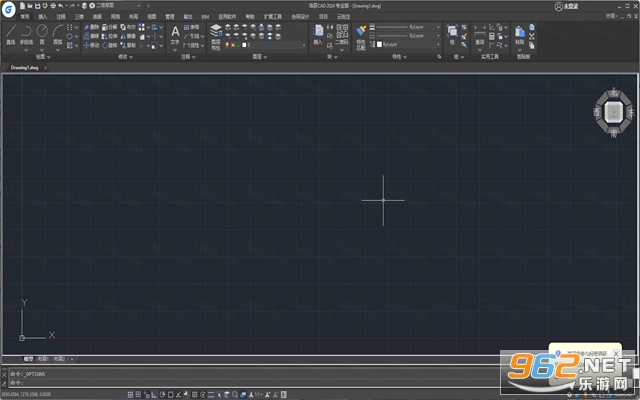Screen dimensions: 640x400
Task: Open the Appearance (外观) menu button
Action: click(611, 16)
